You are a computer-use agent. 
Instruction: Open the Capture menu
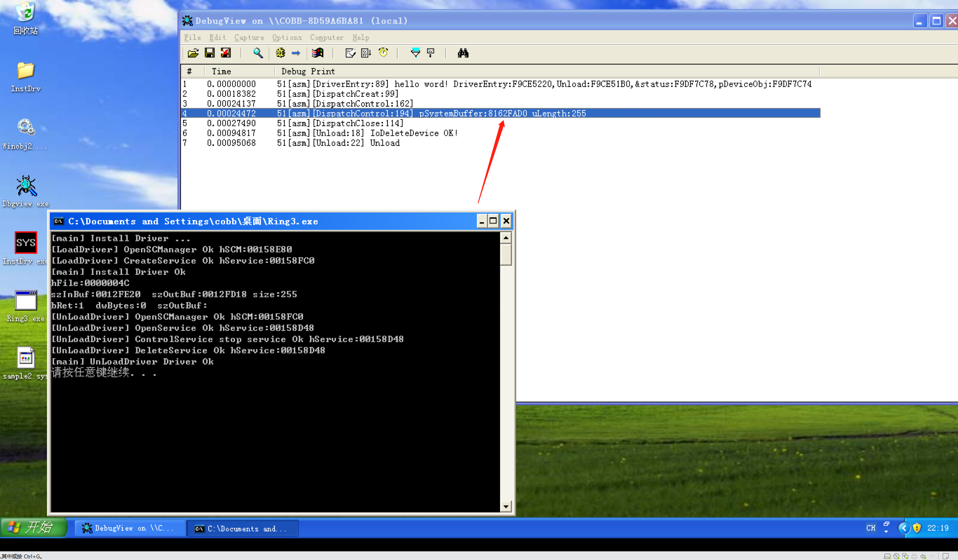click(249, 37)
